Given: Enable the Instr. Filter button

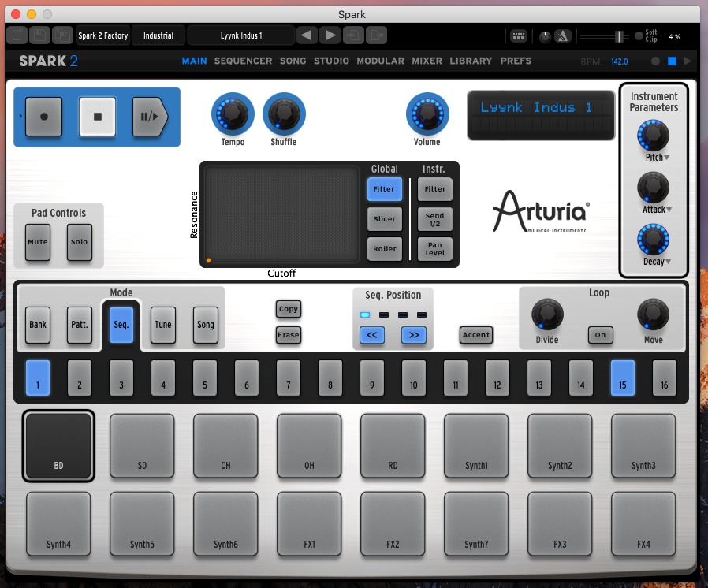Looking at the screenshot, I should pos(435,189).
